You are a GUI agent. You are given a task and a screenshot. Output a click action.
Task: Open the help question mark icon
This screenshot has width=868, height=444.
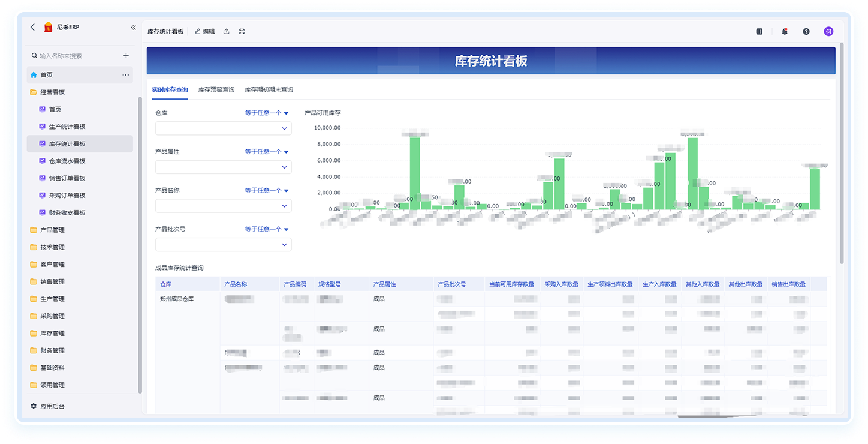806,32
